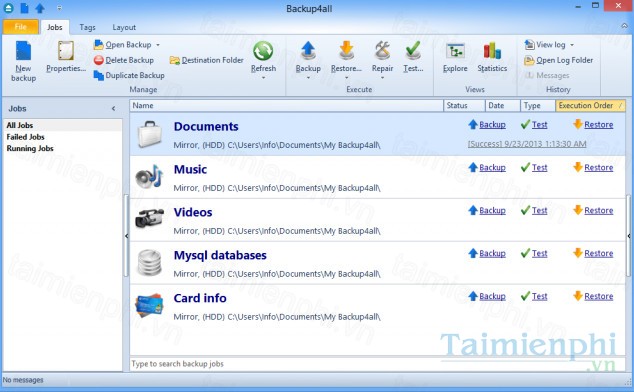Click Restore link for Mysql databases job
This screenshot has width=634, height=392.
(598, 253)
